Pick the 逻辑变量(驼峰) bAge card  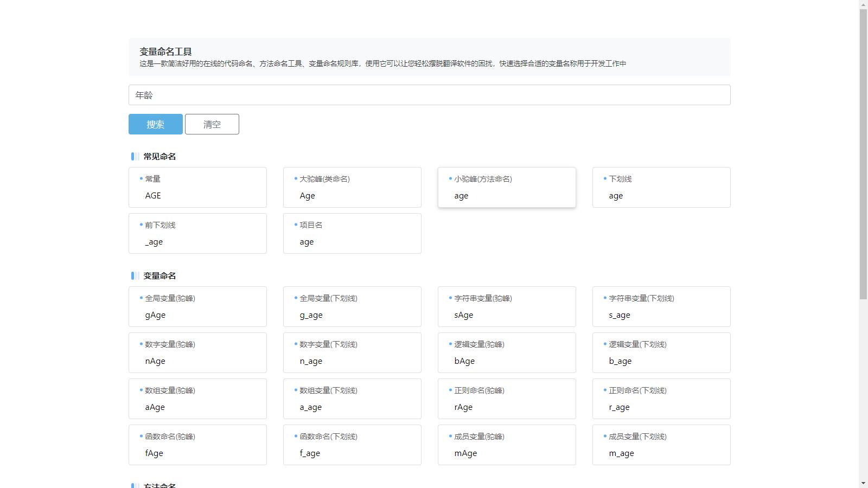coord(507,353)
